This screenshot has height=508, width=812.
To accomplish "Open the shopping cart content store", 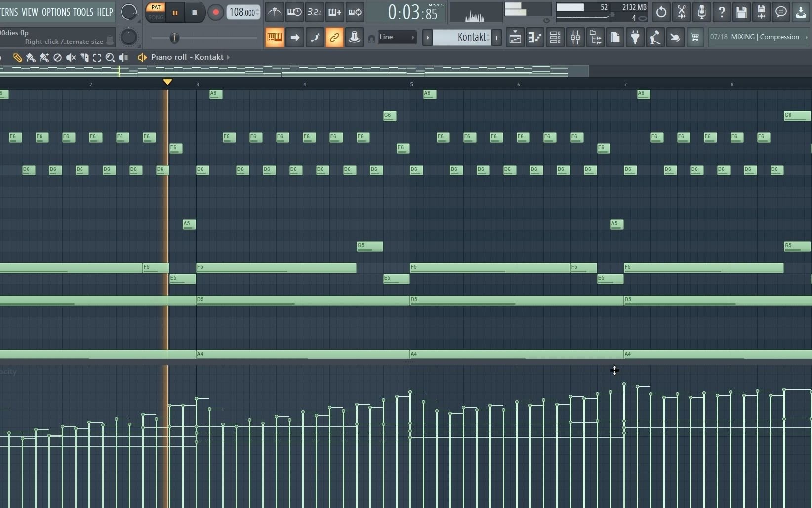I will coord(695,37).
